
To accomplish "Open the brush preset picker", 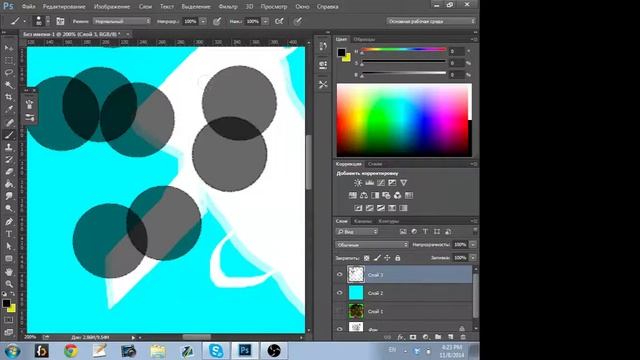I will (x=42, y=21).
